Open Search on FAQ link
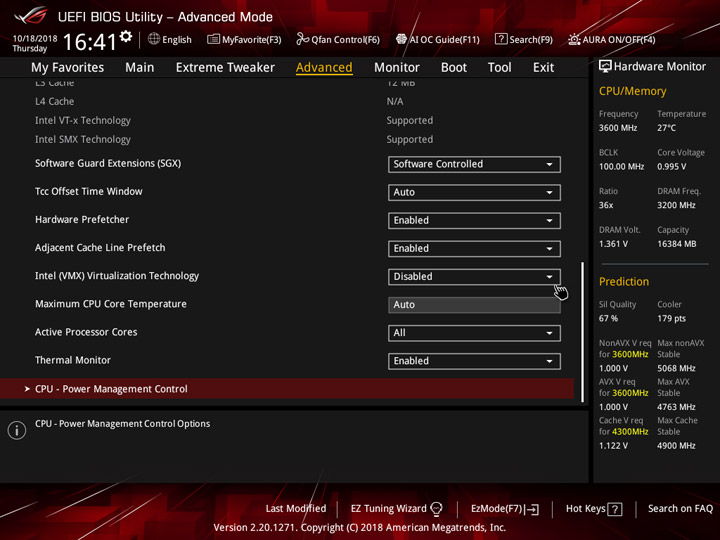 point(680,509)
